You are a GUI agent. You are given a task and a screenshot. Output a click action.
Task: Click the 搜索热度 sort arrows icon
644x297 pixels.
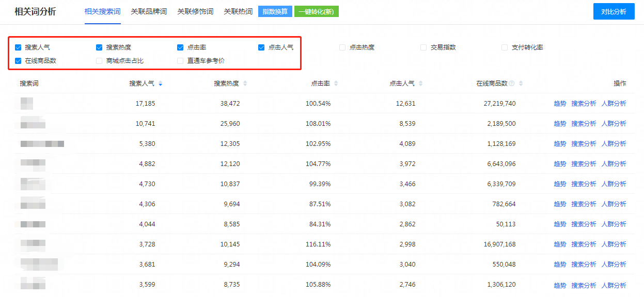point(245,84)
